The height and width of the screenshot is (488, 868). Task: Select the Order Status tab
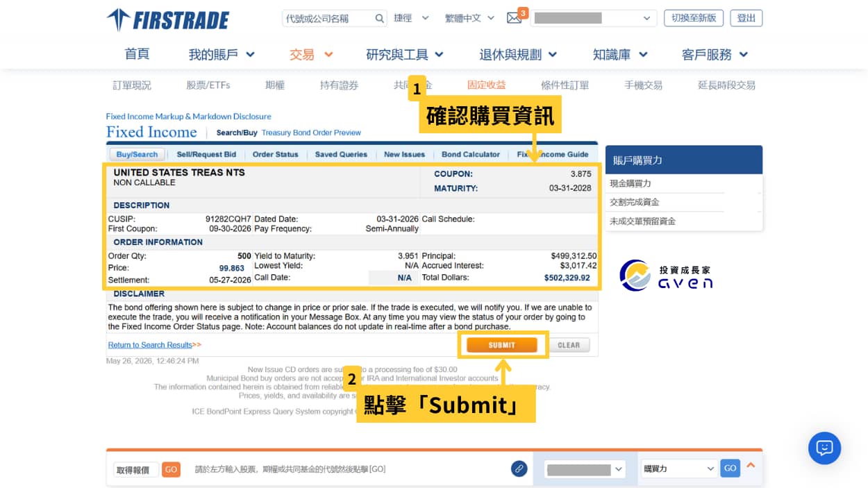pos(275,155)
